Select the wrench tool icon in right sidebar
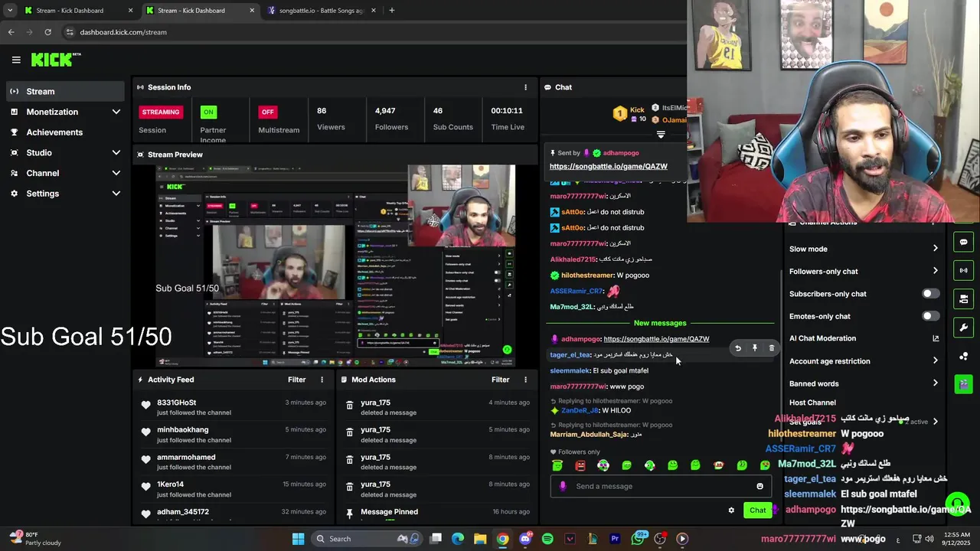 click(x=963, y=328)
